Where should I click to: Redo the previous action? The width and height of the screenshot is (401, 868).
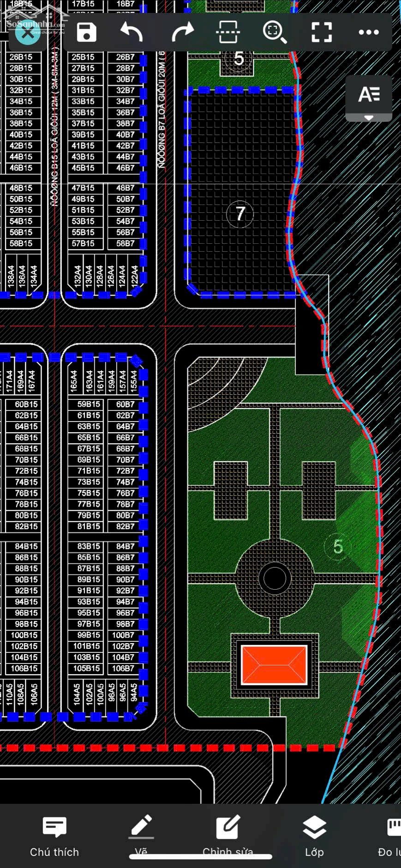tap(182, 32)
